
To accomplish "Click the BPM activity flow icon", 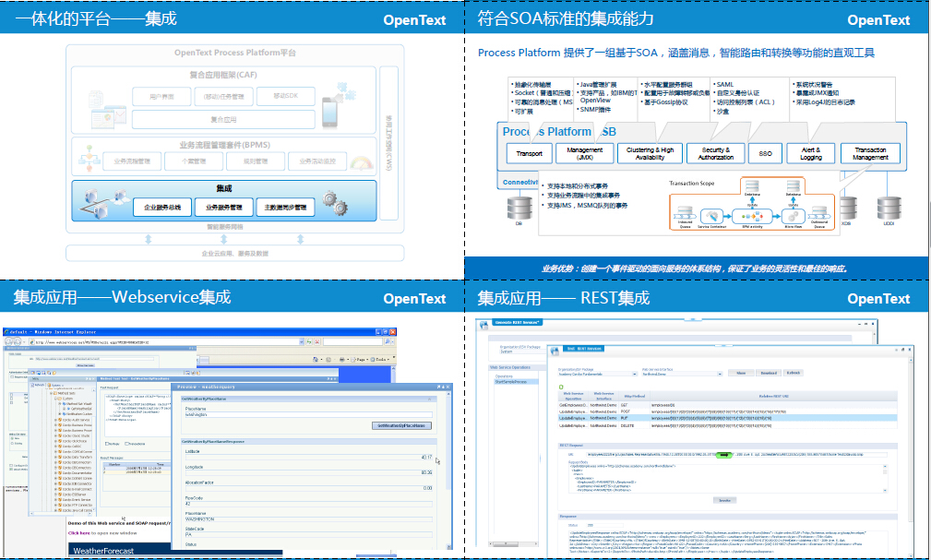I will pyautogui.click(x=752, y=217).
